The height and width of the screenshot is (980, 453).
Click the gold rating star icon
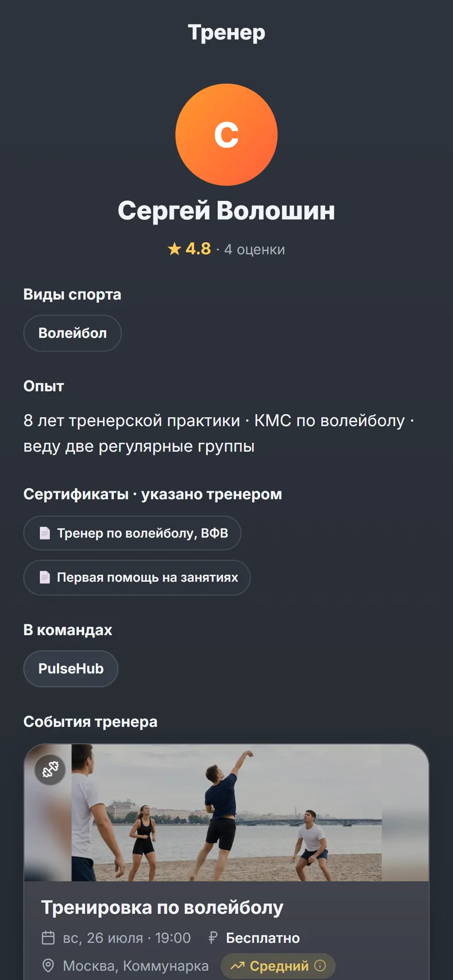click(x=174, y=249)
